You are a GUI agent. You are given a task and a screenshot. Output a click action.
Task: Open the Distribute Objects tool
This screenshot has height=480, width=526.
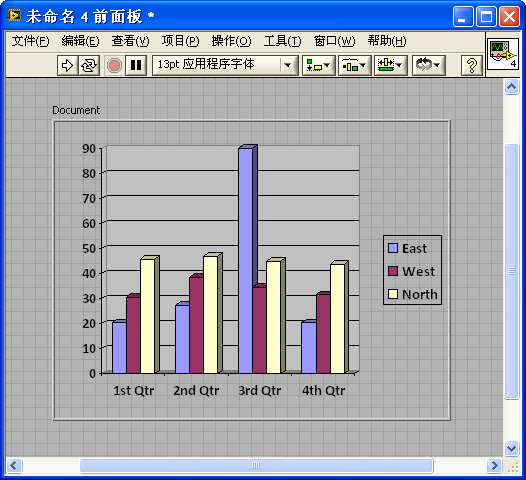pyautogui.click(x=354, y=65)
